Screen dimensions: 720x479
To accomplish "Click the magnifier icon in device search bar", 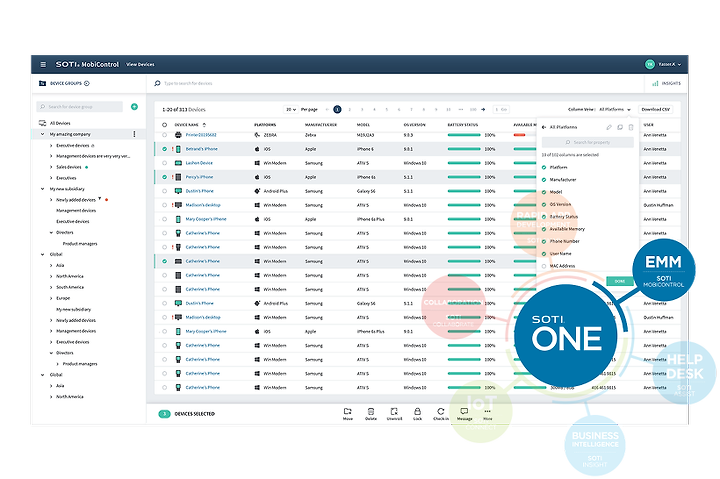I will pos(158,83).
